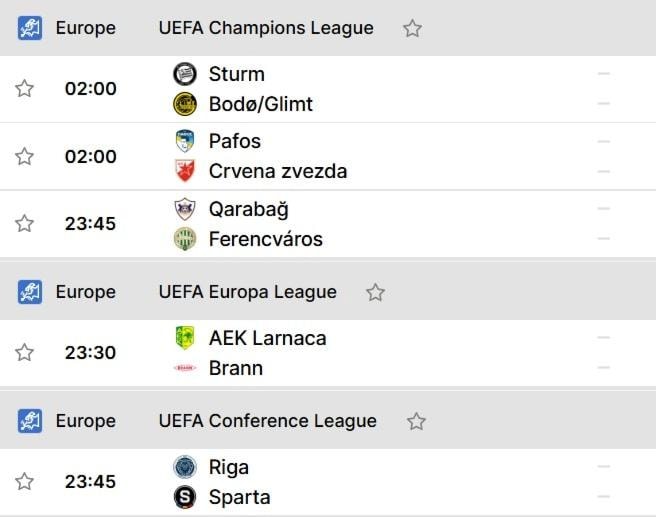This screenshot has height=517, width=656.
Task: Click the Bodø/Glimt yellow crest icon
Action: tap(184, 104)
